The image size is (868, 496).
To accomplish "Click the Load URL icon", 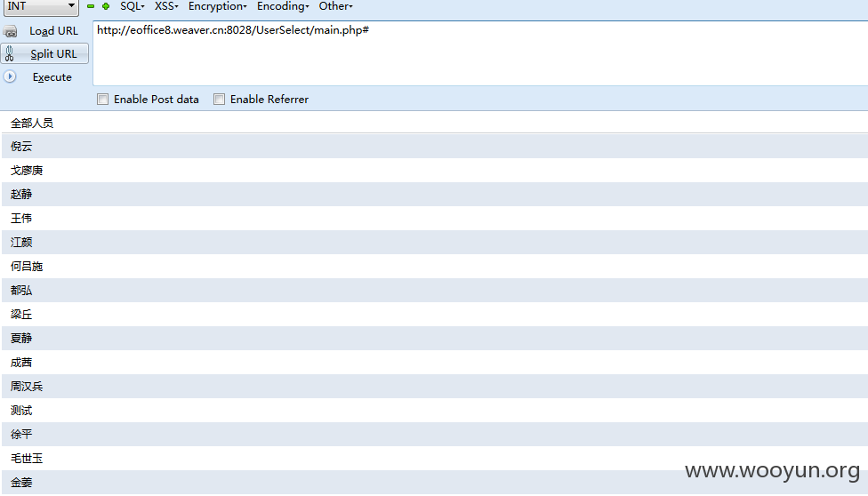I will tap(10, 31).
